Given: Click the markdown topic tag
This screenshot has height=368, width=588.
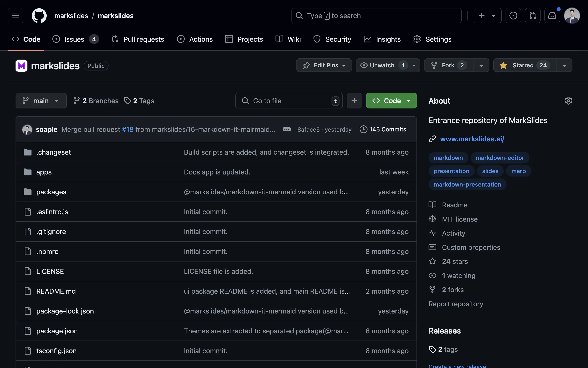Looking at the screenshot, I should 448,158.
